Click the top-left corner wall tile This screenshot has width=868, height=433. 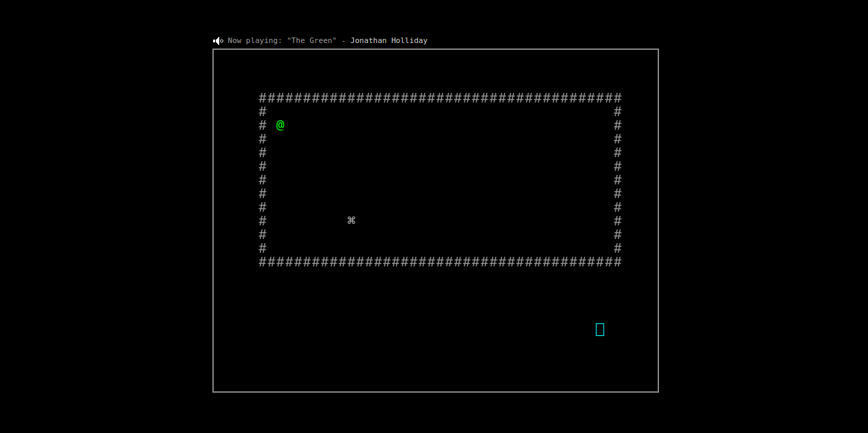[x=263, y=98]
